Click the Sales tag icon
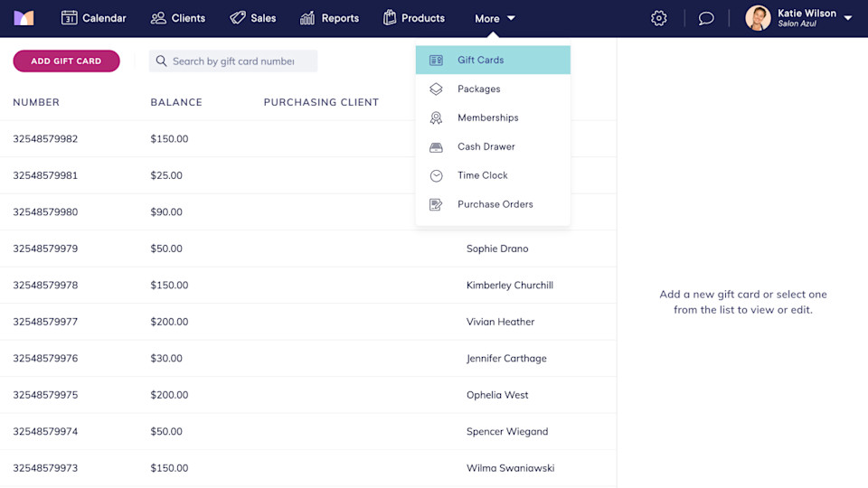Image resolution: width=868 pixels, height=488 pixels. [x=238, y=18]
